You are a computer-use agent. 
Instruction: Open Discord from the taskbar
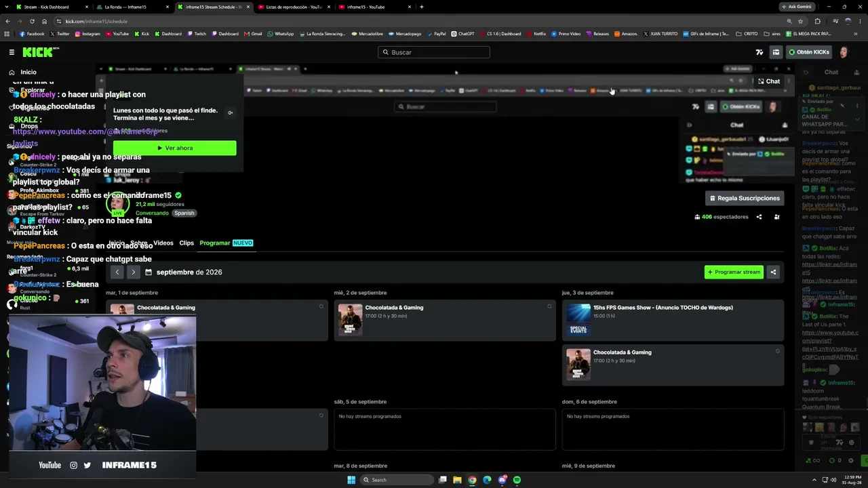coord(502,480)
